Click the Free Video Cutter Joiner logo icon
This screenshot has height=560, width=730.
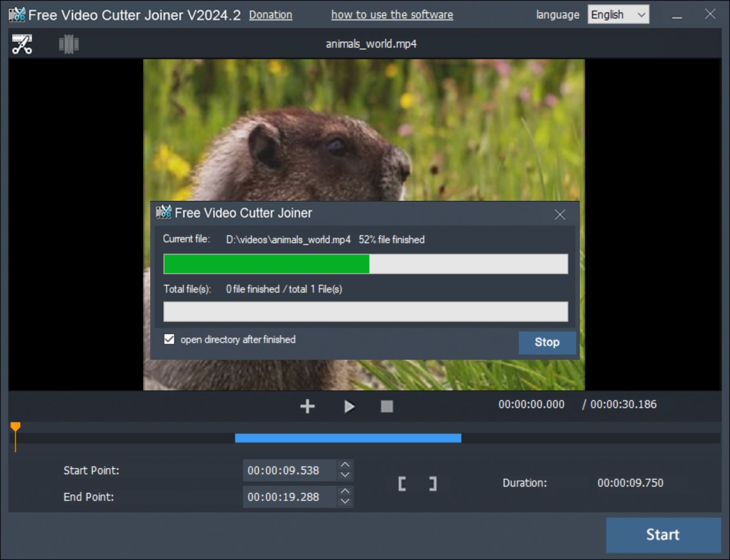[x=17, y=14]
